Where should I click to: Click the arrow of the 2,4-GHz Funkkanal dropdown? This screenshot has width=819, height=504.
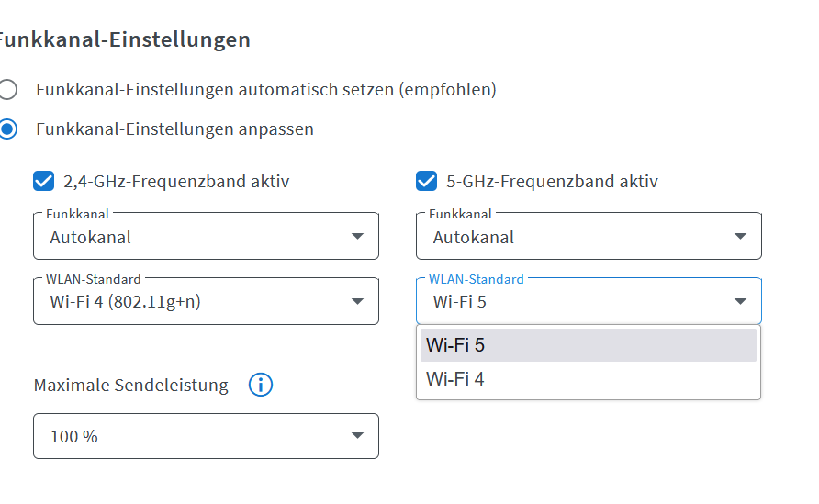(x=358, y=237)
